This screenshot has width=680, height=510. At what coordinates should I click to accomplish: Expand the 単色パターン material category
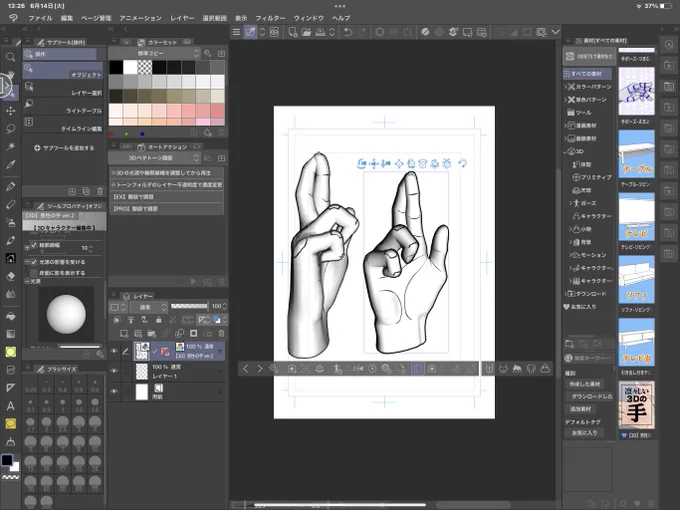tap(566, 100)
